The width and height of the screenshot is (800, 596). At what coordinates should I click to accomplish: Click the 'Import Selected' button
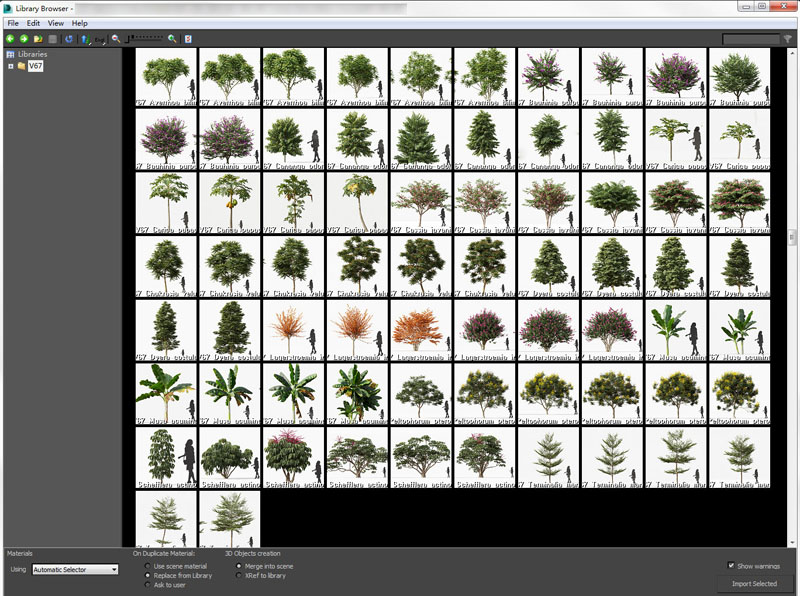pos(754,584)
